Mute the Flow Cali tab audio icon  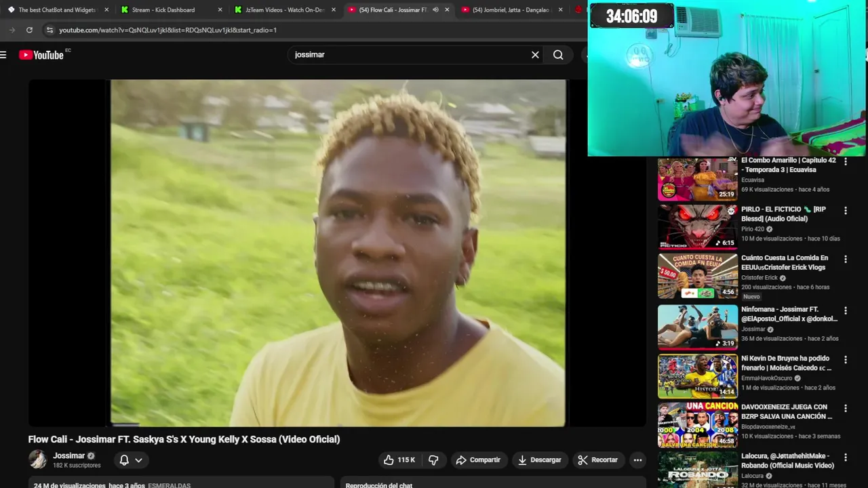[x=435, y=9]
